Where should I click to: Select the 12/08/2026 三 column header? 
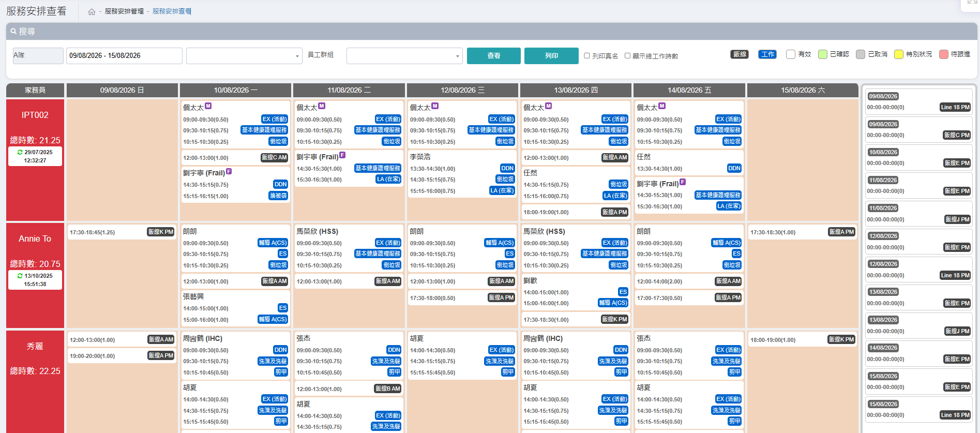click(462, 90)
